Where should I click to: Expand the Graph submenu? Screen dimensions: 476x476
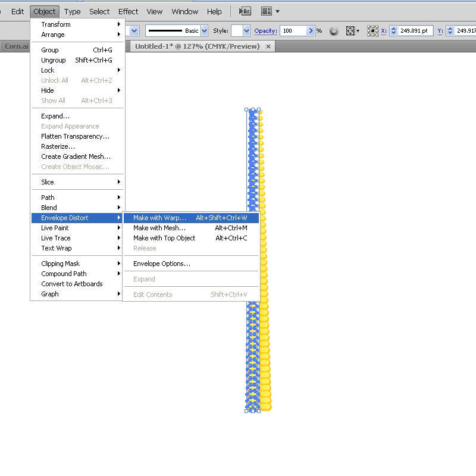[x=77, y=294]
